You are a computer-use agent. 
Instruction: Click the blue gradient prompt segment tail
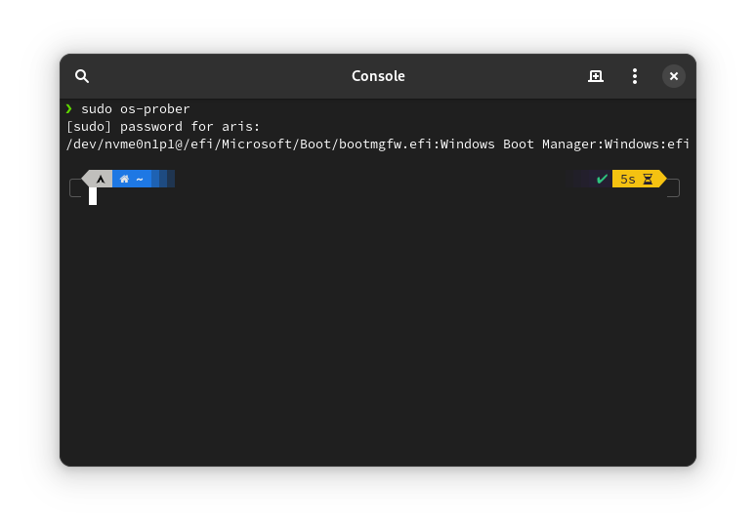[162, 179]
